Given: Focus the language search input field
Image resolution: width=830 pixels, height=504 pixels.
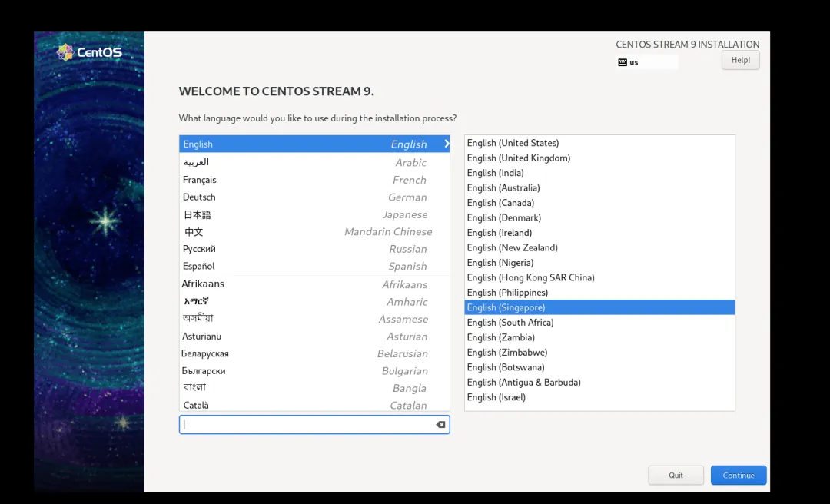Looking at the screenshot, I should tap(314, 425).
